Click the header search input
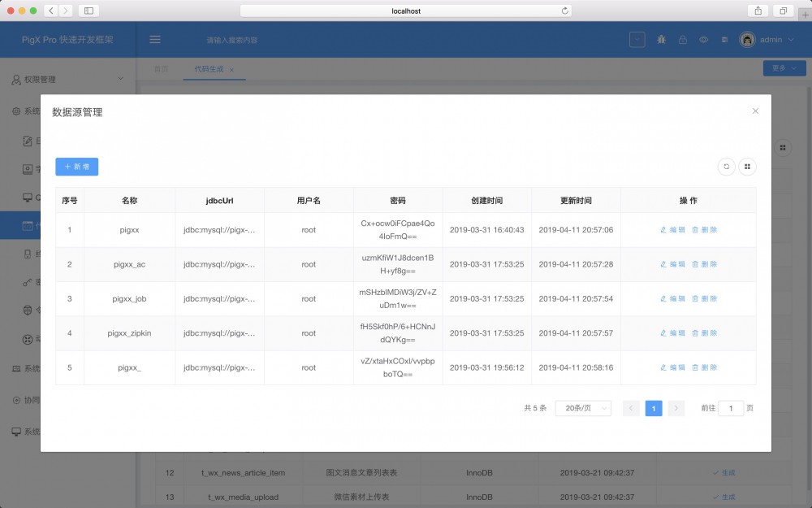Image resolution: width=812 pixels, height=508 pixels. coord(232,40)
